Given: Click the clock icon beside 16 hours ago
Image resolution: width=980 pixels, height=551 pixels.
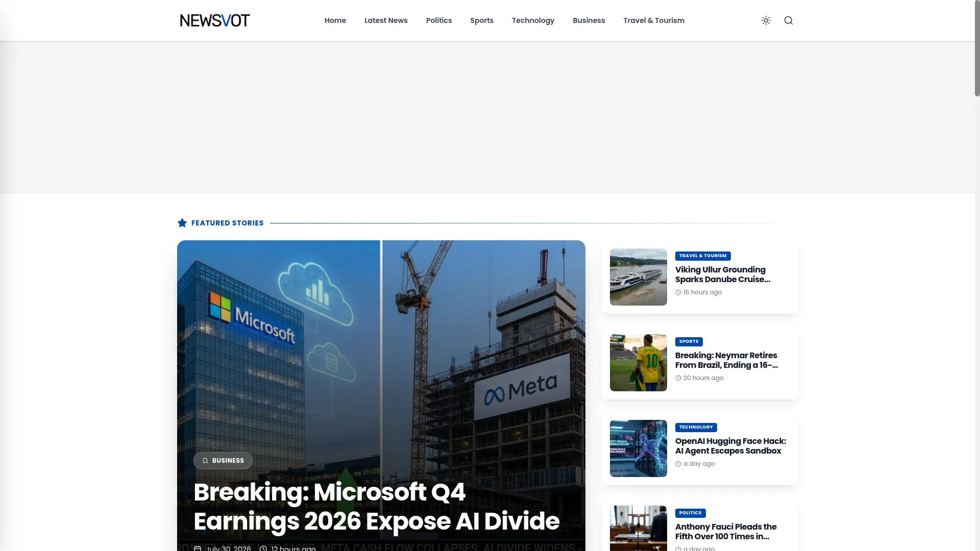Looking at the screenshot, I should (x=678, y=292).
